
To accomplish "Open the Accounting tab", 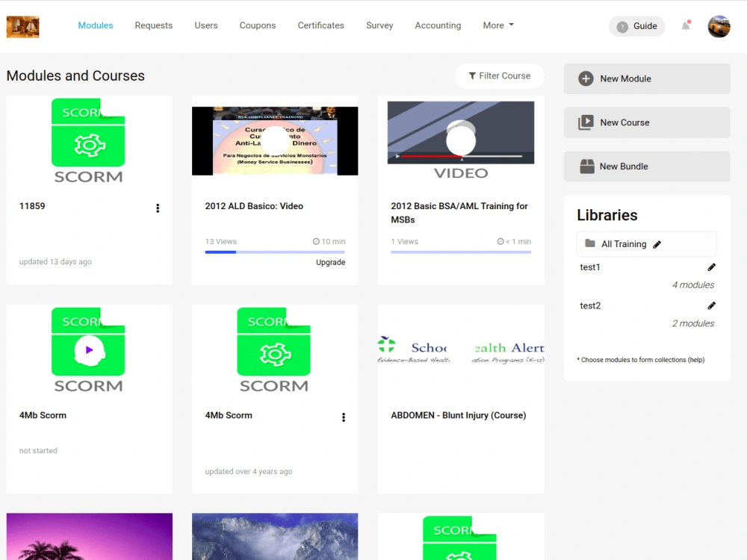I will (438, 25).
